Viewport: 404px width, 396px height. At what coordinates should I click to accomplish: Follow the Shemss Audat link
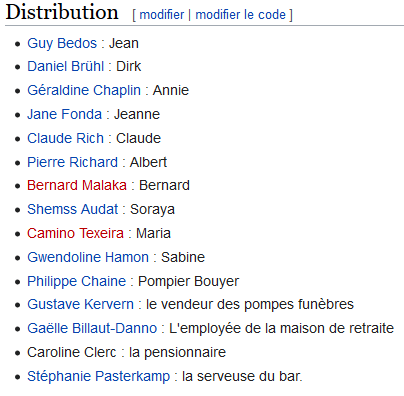[x=73, y=209]
